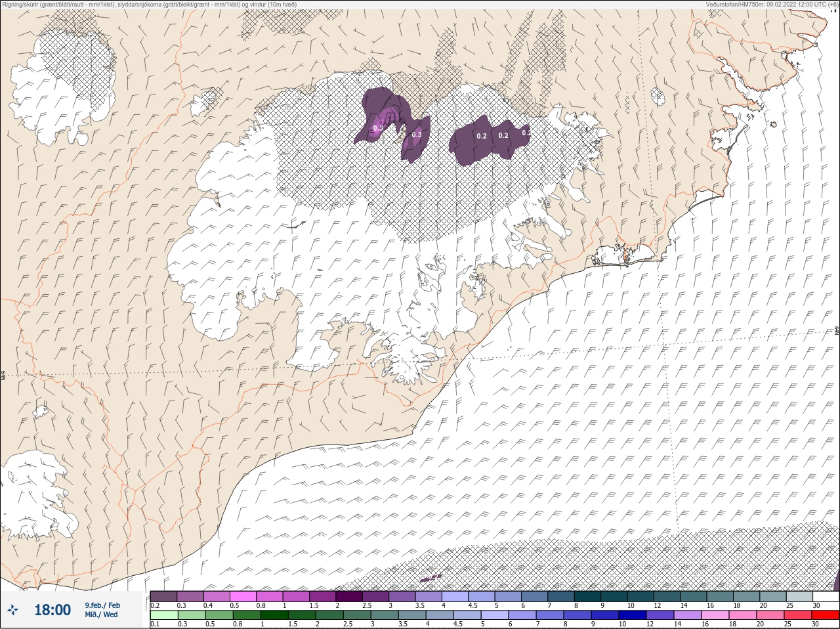Select darkest green 1 swatch in rain scale
The image size is (840, 629).
274,615
